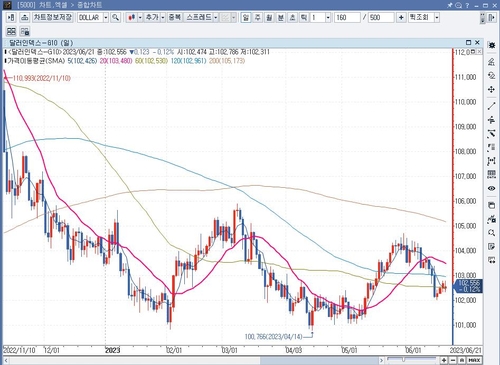500x365 pixels.
Task: Click the R reset button beside MAX
Action: click(x=461, y=360)
